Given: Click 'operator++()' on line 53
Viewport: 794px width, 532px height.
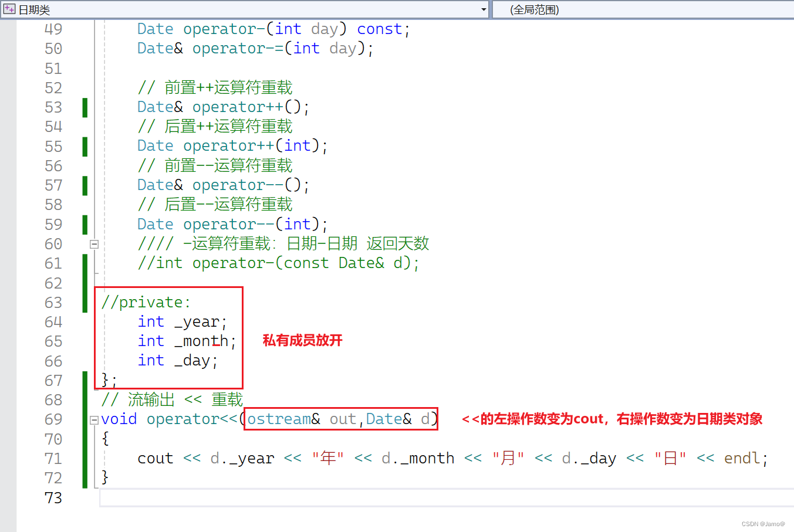Looking at the screenshot, I should coord(246,107).
